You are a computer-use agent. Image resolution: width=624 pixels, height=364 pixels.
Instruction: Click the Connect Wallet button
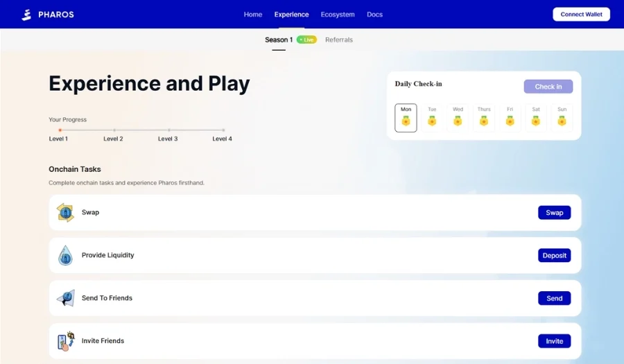coord(581,15)
